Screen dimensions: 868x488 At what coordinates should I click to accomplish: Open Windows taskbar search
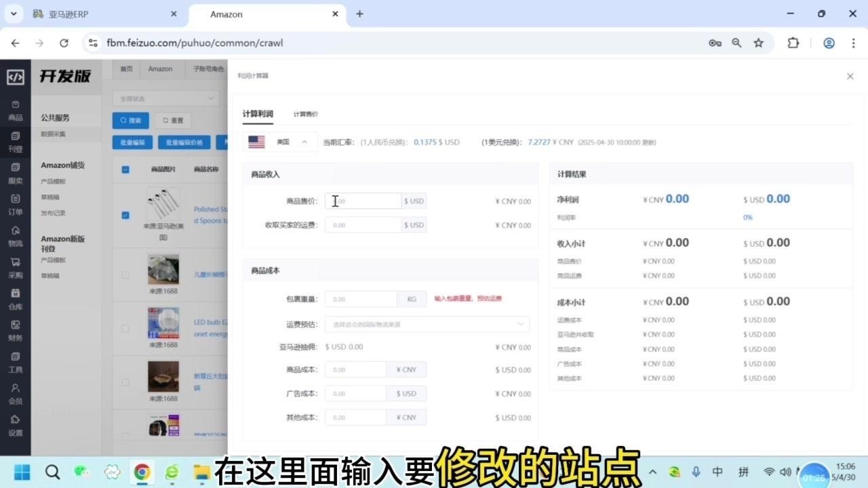click(52, 472)
